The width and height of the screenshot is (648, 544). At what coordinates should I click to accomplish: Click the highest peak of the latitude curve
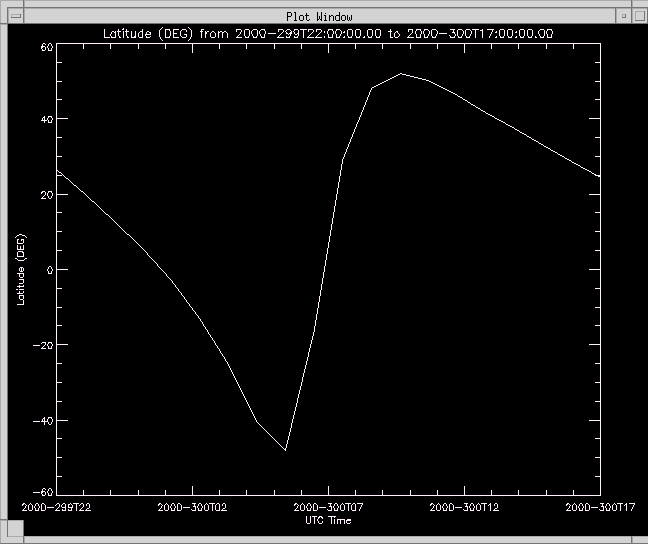[x=400, y=73]
